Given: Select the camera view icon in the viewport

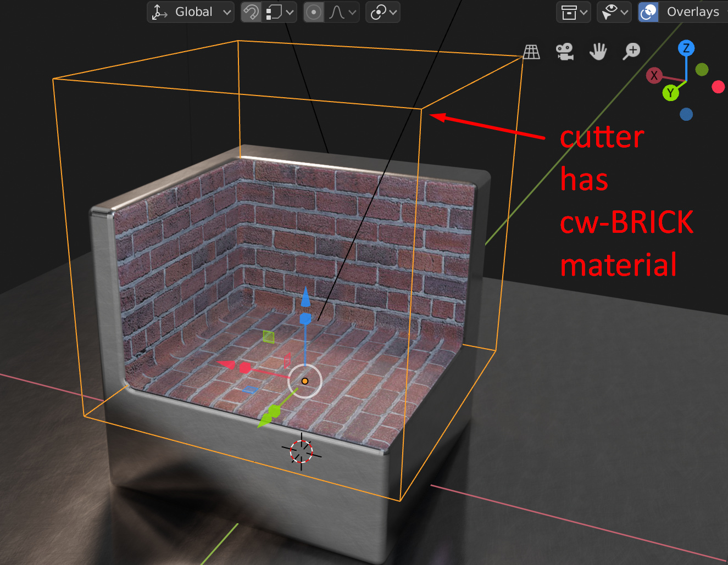Looking at the screenshot, I should click(x=565, y=51).
